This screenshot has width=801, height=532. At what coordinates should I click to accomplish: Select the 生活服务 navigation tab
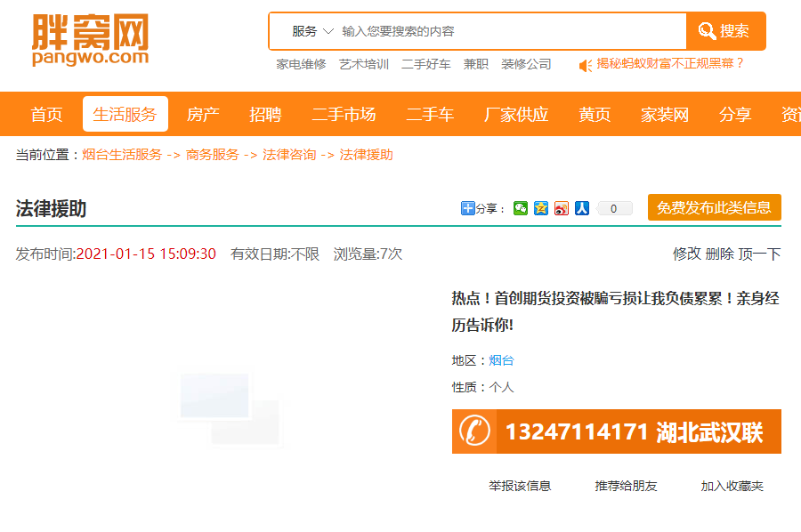pos(125,115)
